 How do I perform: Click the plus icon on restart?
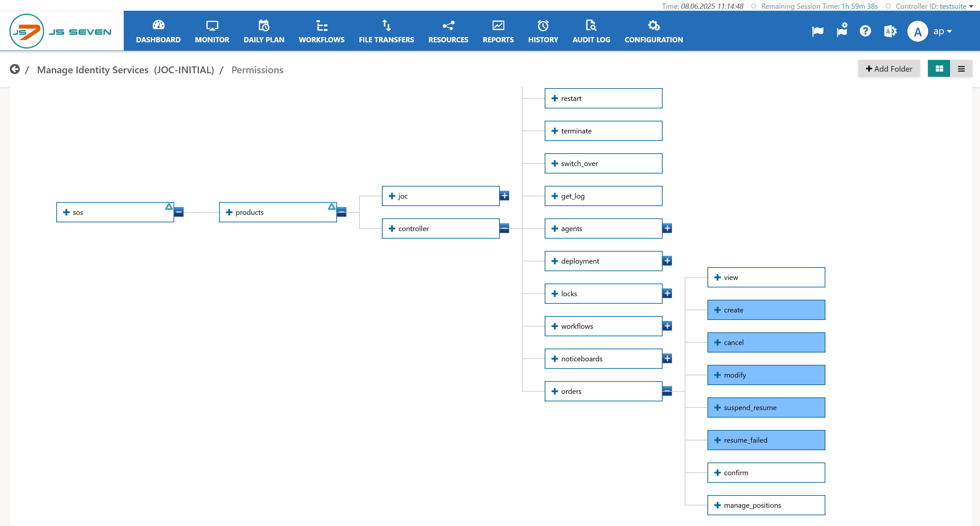555,99
